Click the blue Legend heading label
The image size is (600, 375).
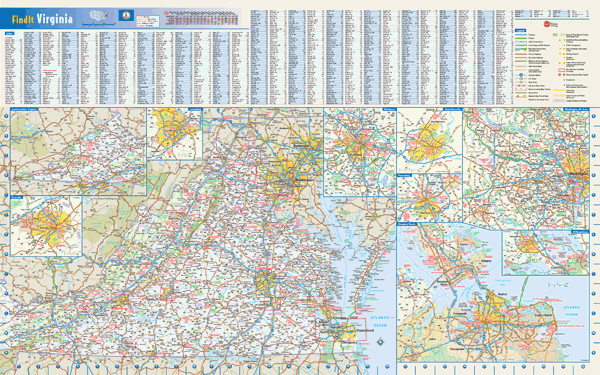pos(520,30)
